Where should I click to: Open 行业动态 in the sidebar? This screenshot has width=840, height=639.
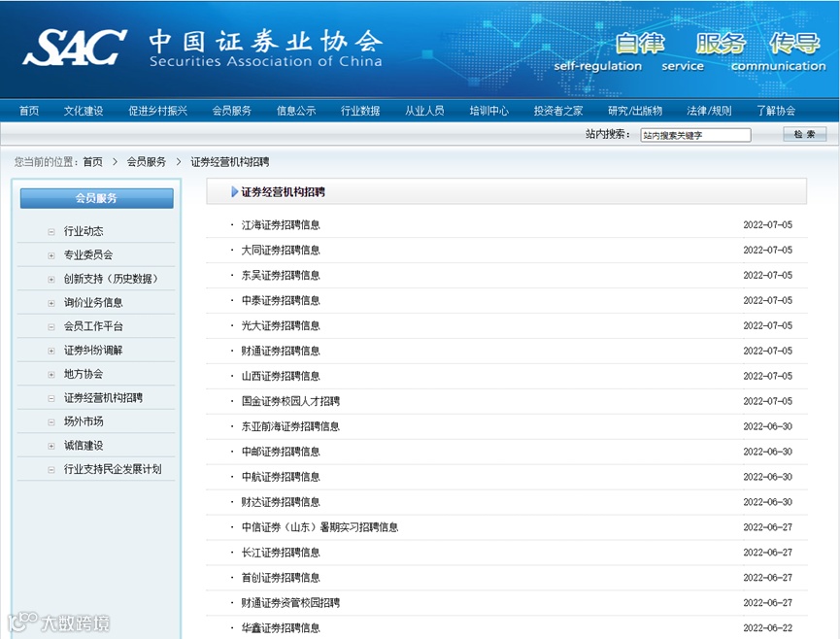pyautogui.click(x=84, y=231)
